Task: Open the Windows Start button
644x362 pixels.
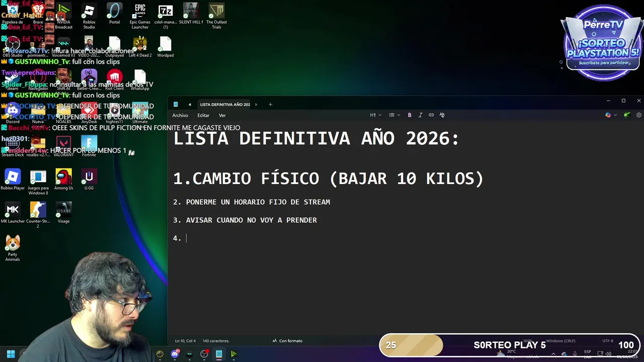Action: (11, 354)
